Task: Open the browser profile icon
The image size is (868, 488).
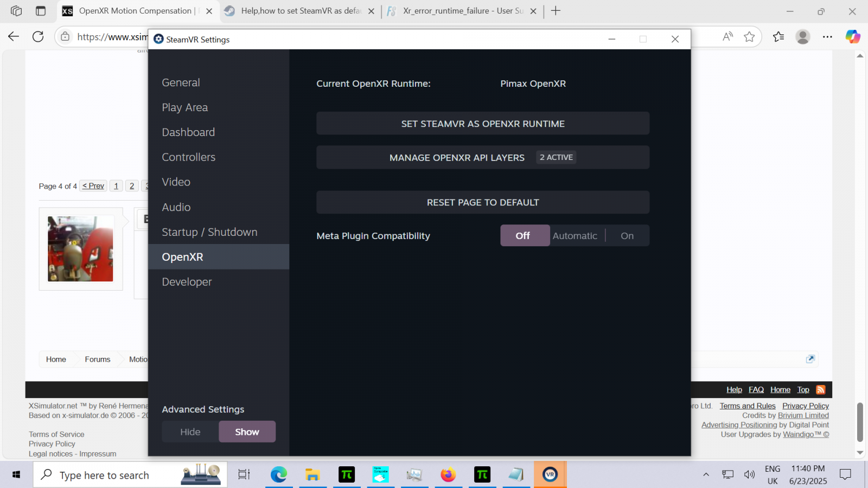Action: point(803,36)
